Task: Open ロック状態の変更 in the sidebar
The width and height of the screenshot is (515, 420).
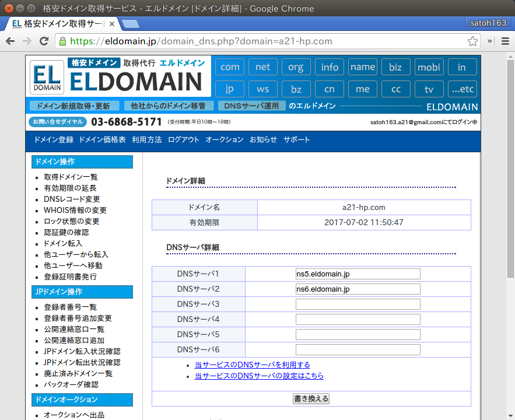Action: coord(72,221)
